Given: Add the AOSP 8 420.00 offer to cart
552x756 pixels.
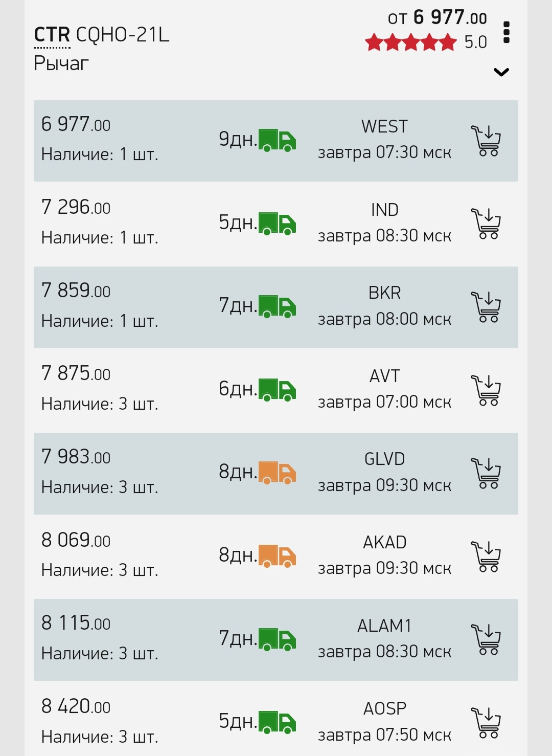Looking at the screenshot, I should pyautogui.click(x=486, y=723).
